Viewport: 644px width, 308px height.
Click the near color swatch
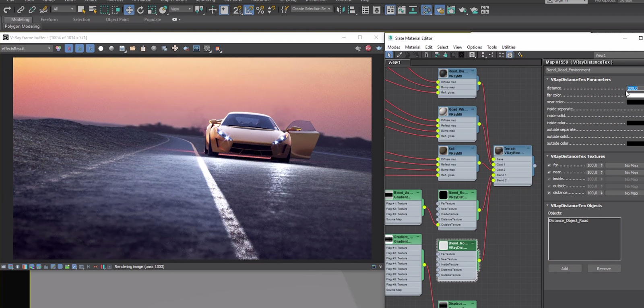point(635,102)
